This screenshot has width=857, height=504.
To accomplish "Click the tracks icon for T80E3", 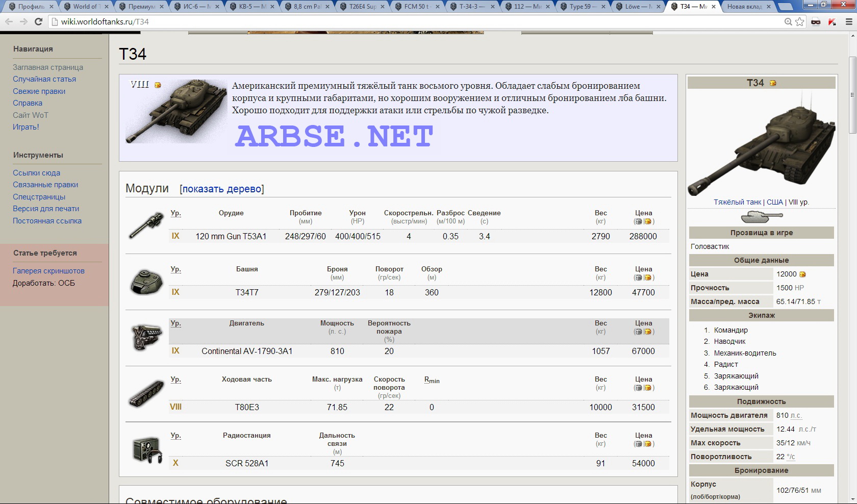I will (x=146, y=393).
